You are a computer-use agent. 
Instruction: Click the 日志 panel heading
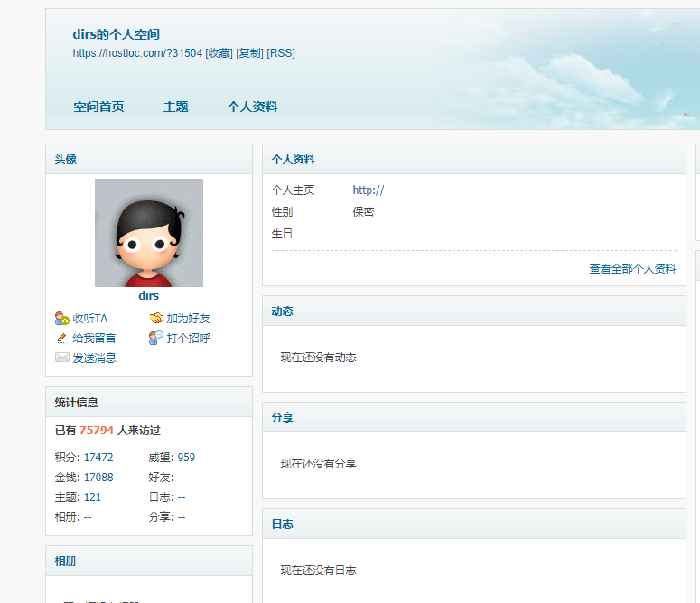pyautogui.click(x=282, y=524)
